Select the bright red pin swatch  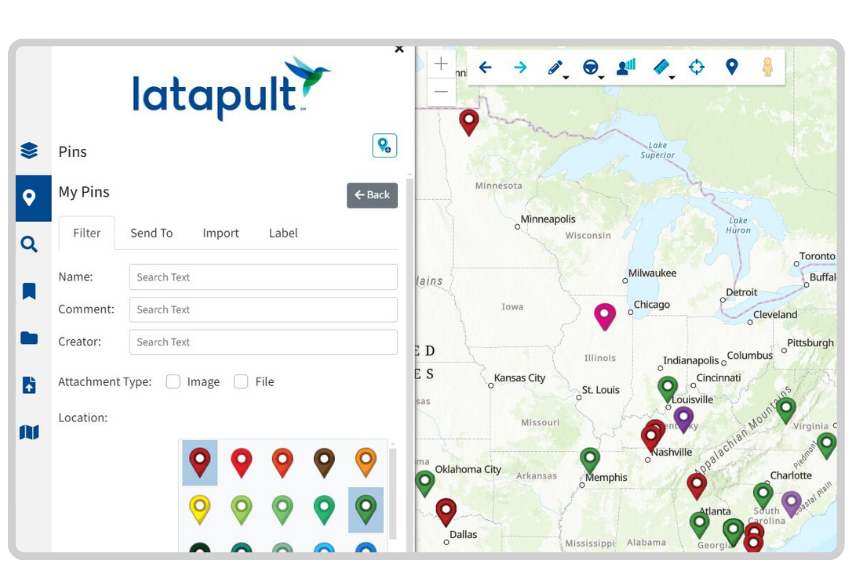pyautogui.click(x=242, y=463)
